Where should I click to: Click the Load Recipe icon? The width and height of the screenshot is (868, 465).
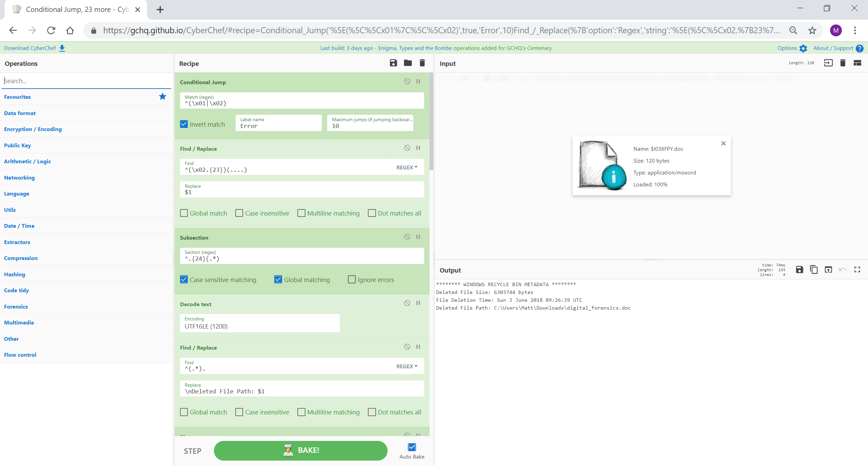pyautogui.click(x=408, y=63)
